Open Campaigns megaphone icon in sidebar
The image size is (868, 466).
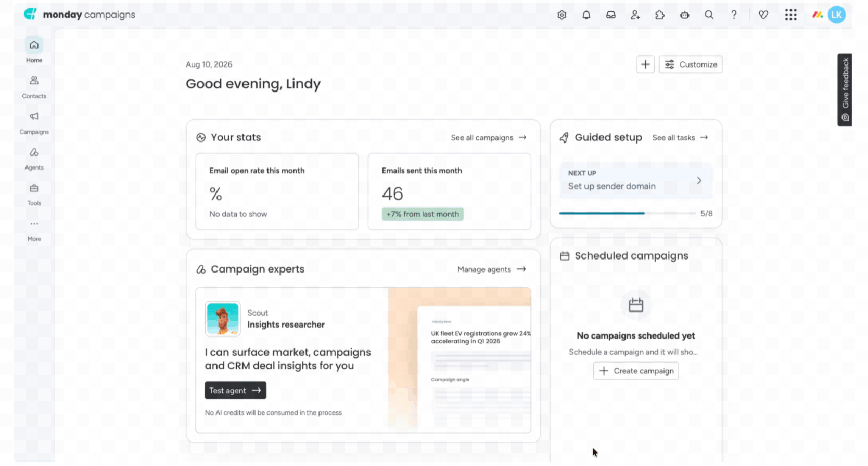(34, 116)
